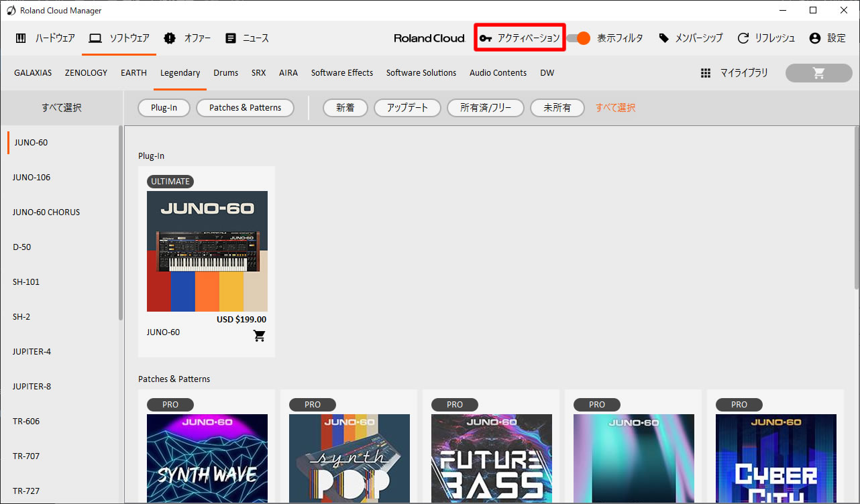
Task: Toggle the Patches & Patterns filter chip
Action: coord(245,107)
